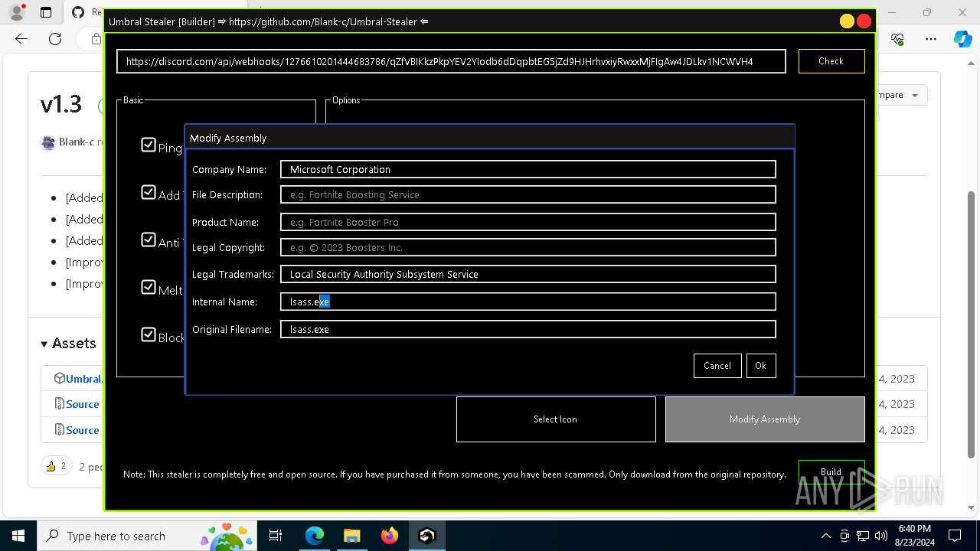Image resolution: width=980 pixels, height=551 pixels.
Task: Open the Edge tab actions menu icon
Action: (46, 12)
